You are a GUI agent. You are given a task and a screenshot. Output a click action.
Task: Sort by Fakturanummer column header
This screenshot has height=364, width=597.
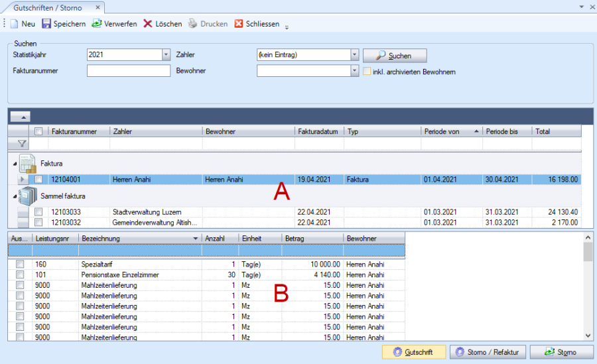click(79, 131)
